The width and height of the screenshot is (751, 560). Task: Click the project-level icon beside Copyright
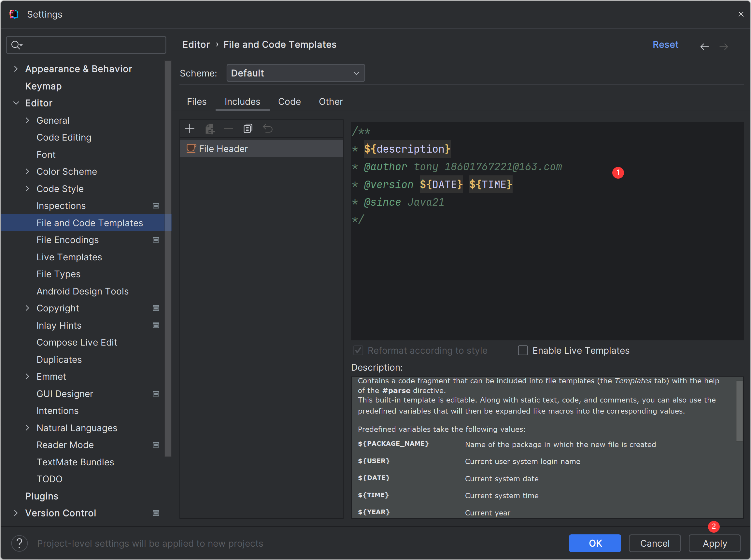click(156, 308)
